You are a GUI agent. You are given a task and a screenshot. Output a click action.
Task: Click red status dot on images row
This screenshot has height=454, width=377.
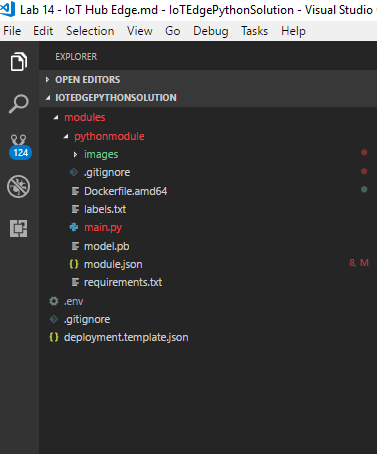click(364, 153)
